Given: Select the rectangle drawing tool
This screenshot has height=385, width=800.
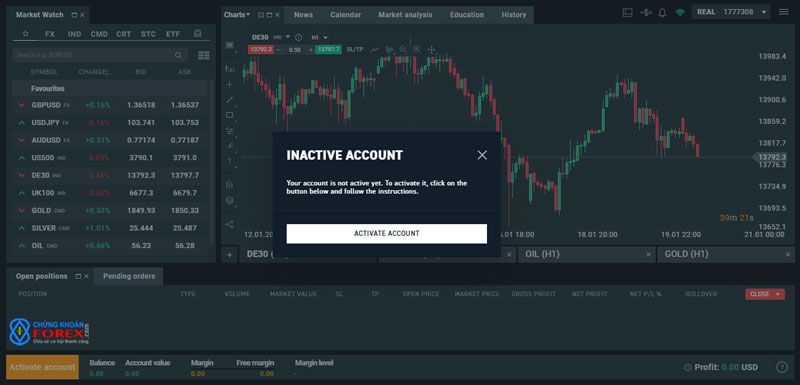Looking at the screenshot, I should pos(230,115).
